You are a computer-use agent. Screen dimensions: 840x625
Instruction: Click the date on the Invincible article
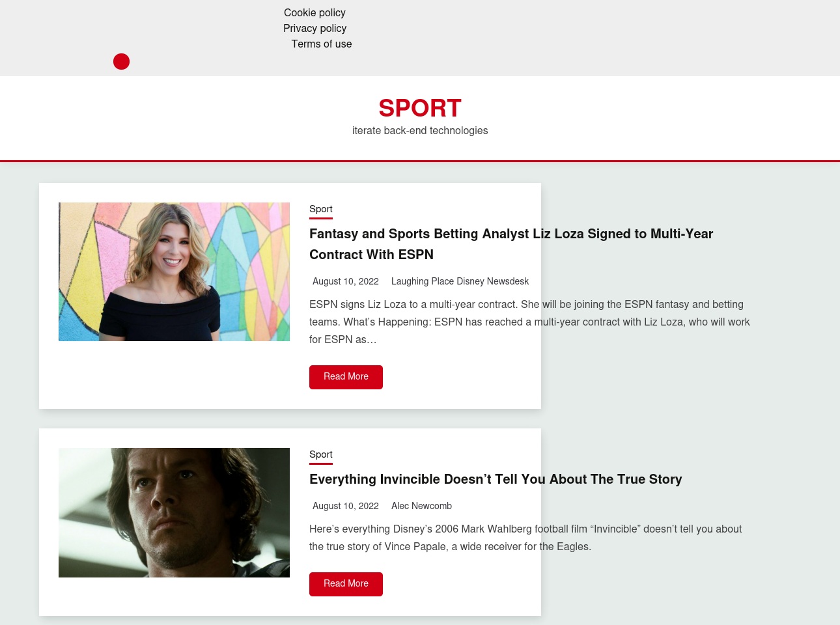[346, 507]
